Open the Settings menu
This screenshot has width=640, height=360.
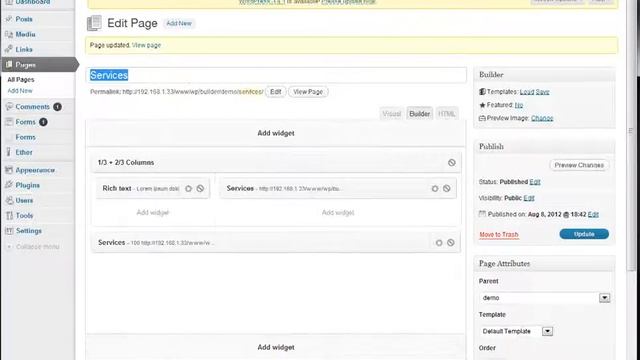coord(29,231)
